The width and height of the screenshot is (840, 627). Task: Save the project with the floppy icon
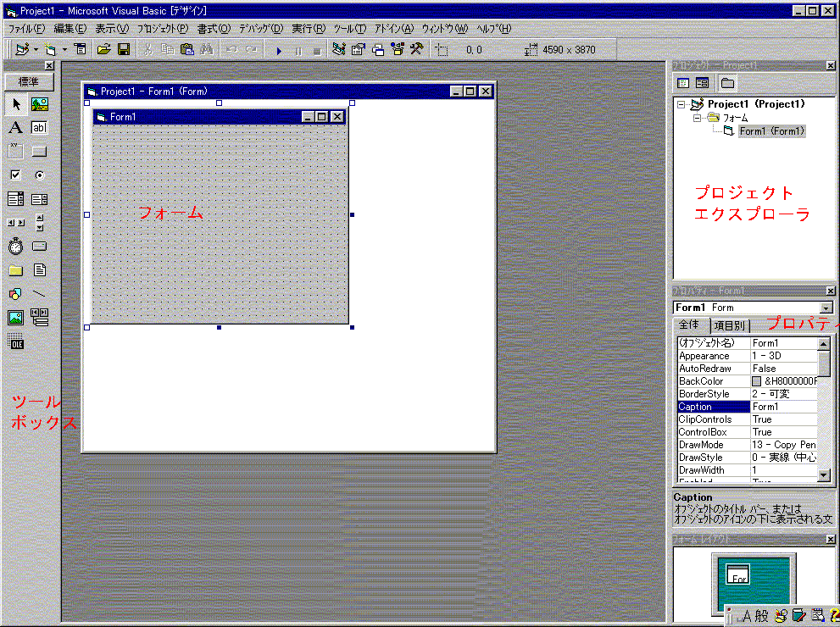(x=124, y=50)
